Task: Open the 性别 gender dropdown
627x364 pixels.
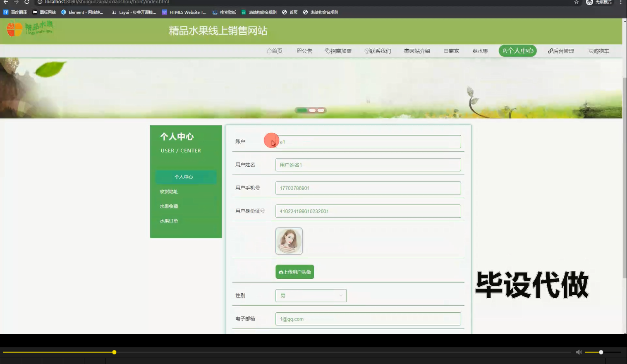Action: [x=311, y=295]
